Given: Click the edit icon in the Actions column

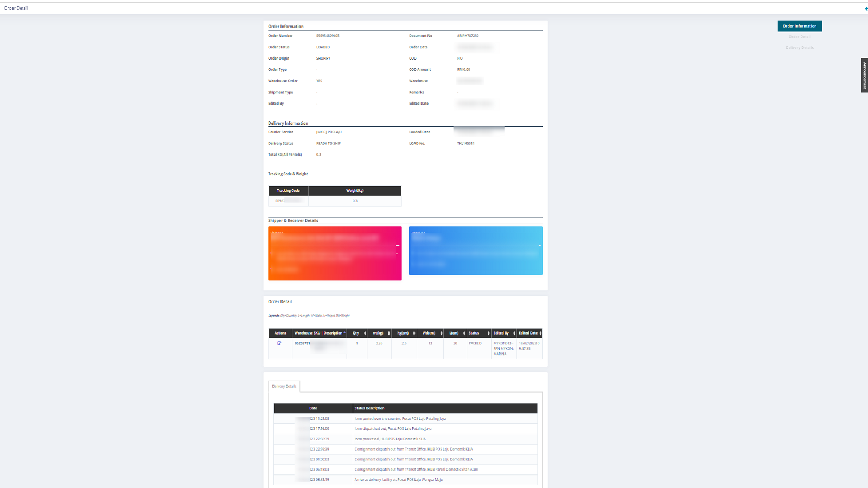Looking at the screenshot, I should coord(279,343).
